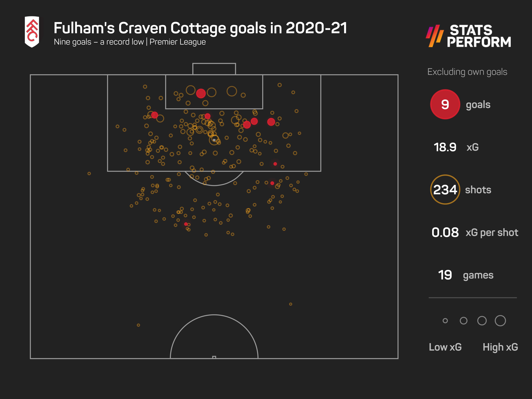Select the red 9 goals circle
The height and width of the screenshot is (399, 532).
pos(445,104)
